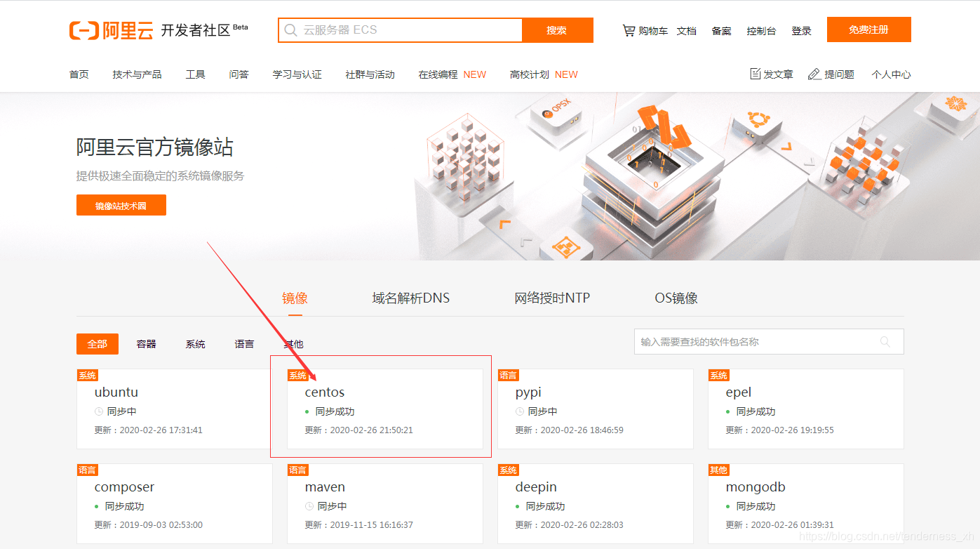Select the 其他 filter
Screen dimensions: 980x549
coord(293,344)
